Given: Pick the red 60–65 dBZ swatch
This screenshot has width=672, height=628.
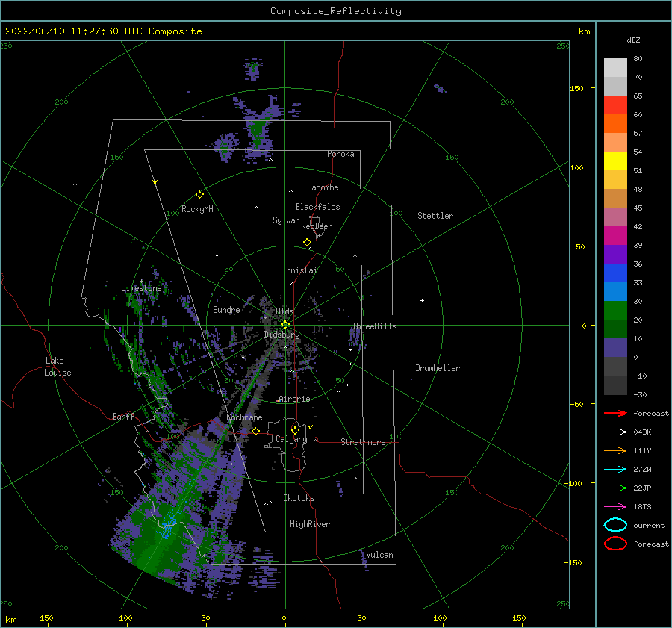Looking at the screenshot, I should (x=615, y=105).
